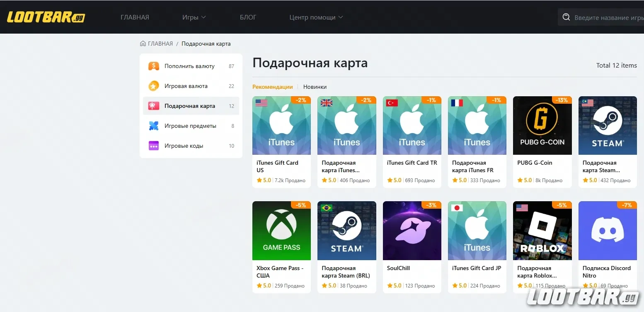The height and width of the screenshot is (312, 644).
Task: Type in the game name search field
Action: tap(607, 18)
